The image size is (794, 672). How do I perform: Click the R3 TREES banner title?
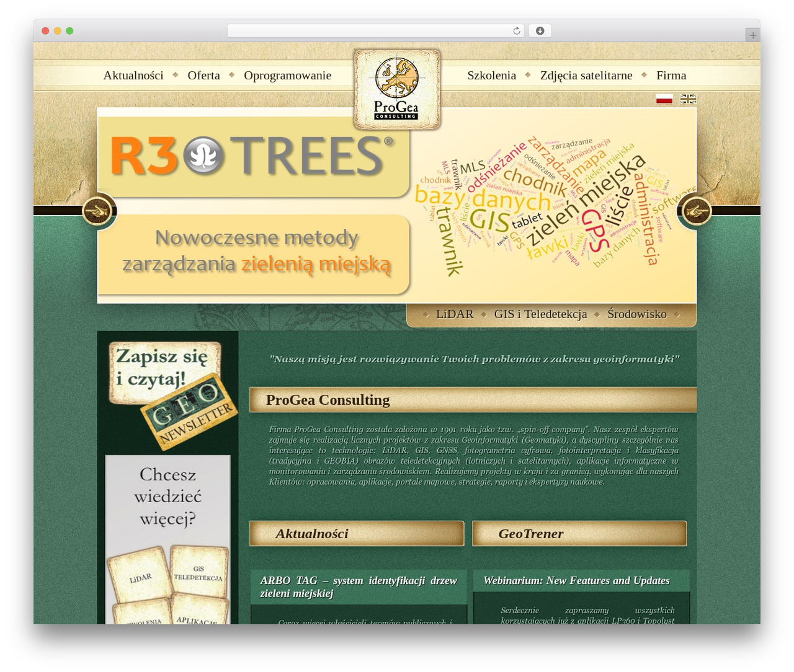tap(252, 156)
